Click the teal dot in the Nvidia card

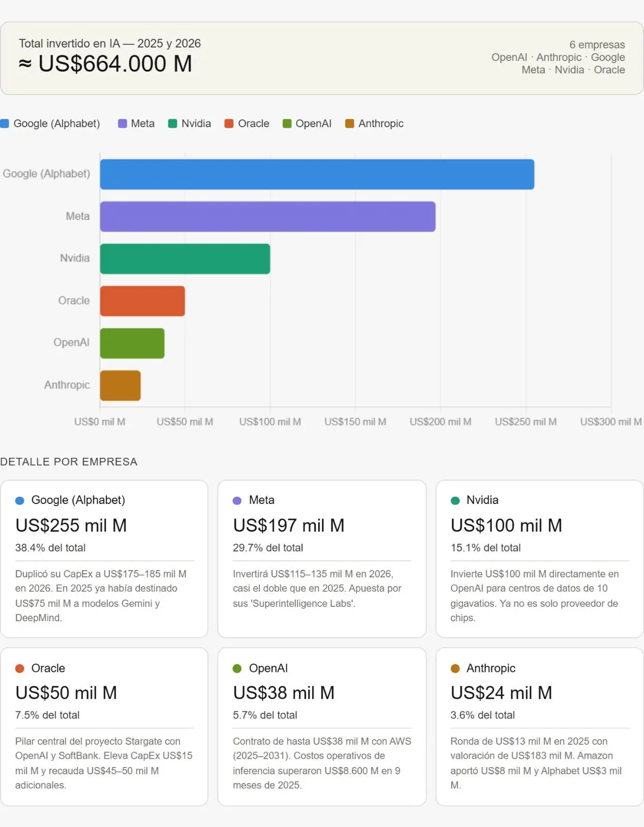[455, 500]
